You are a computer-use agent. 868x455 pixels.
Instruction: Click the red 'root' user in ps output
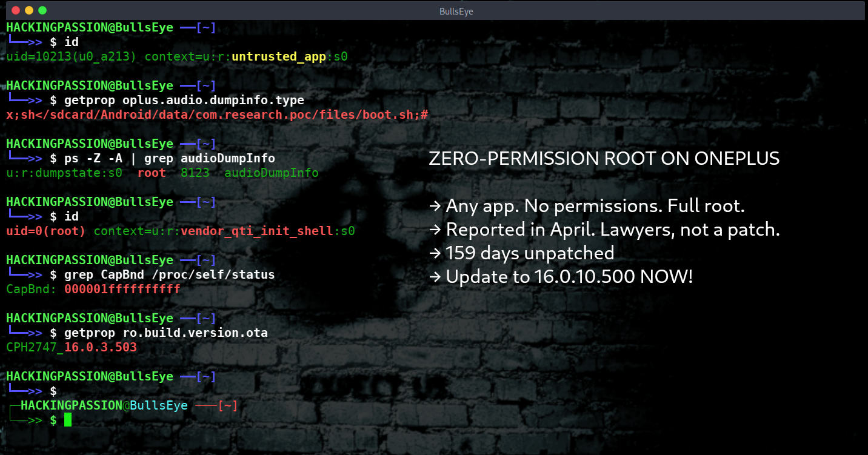(x=152, y=173)
